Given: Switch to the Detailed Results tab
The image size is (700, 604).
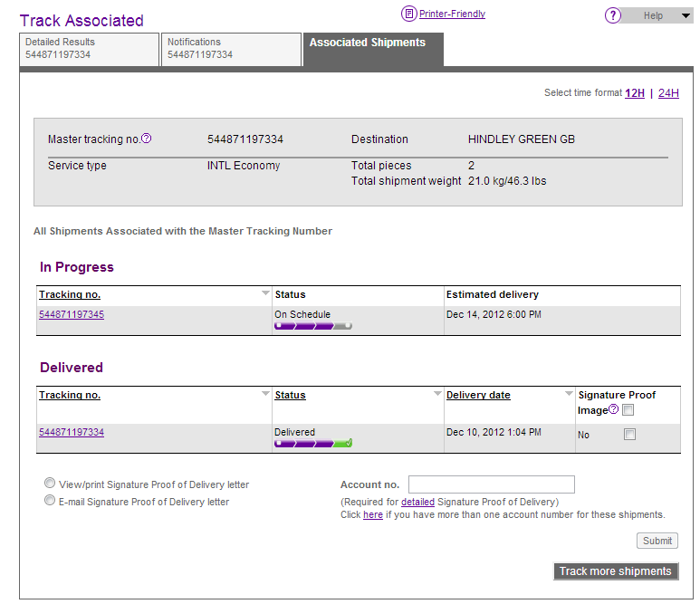Looking at the screenshot, I should click(88, 49).
